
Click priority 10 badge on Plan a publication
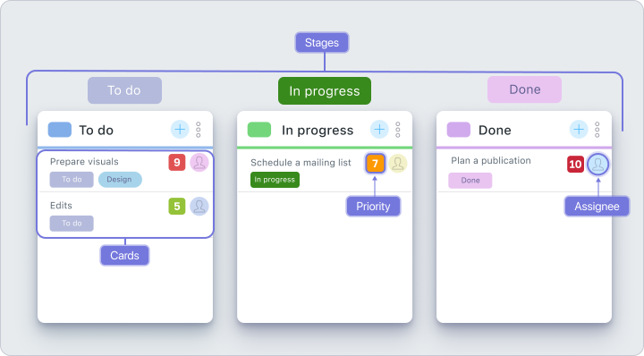(x=575, y=165)
